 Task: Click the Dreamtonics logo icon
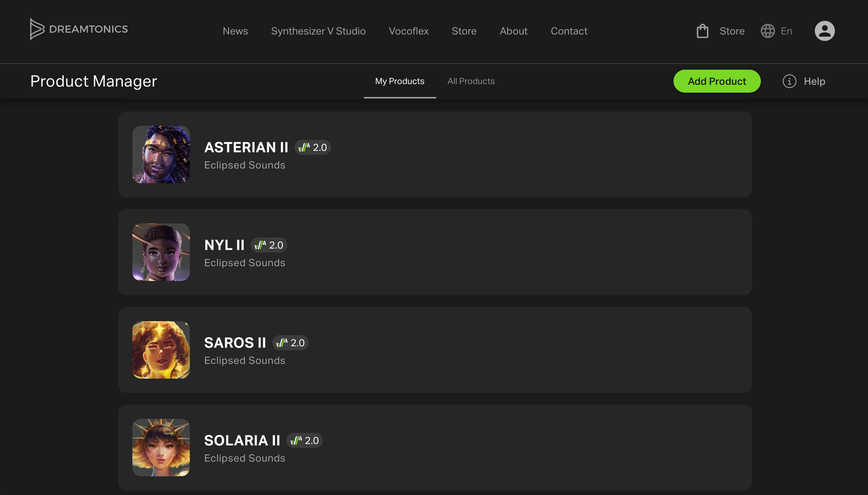(x=37, y=29)
